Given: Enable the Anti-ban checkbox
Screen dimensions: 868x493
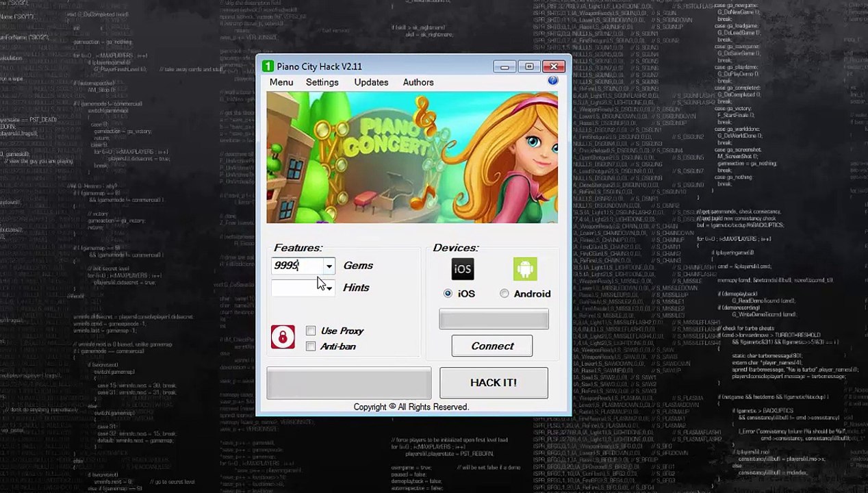Looking at the screenshot, I should 311,346.
